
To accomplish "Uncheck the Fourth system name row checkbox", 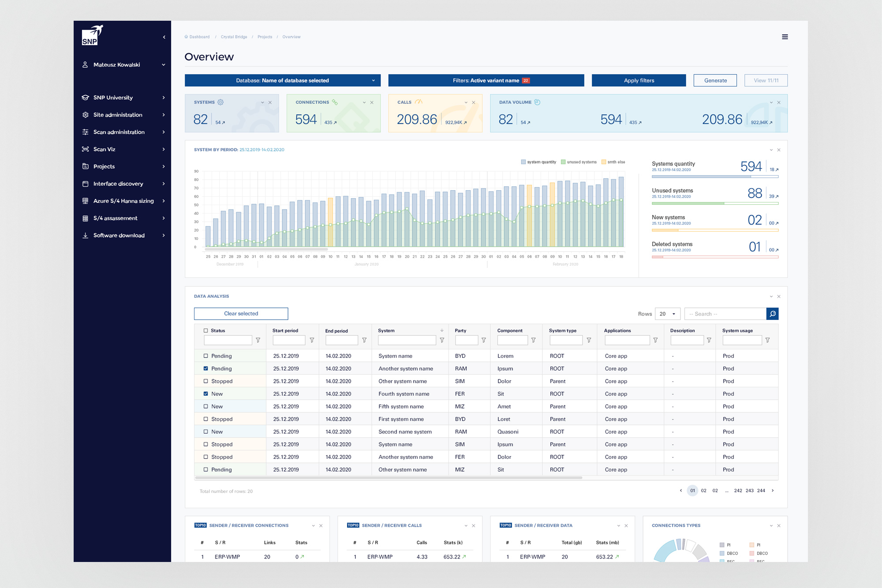I will pyautogui.click(x=206, y=394).
